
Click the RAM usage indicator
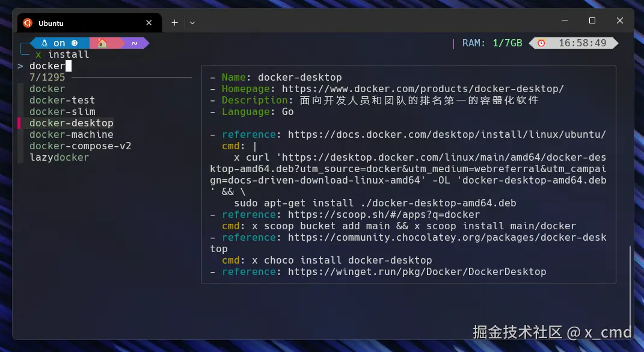pos(493,43)
